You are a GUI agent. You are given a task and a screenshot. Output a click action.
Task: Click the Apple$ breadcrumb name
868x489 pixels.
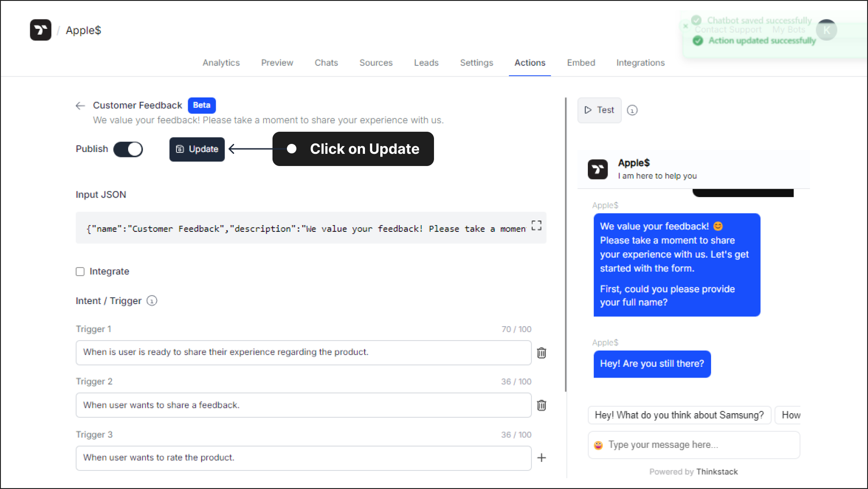point(83,30)
